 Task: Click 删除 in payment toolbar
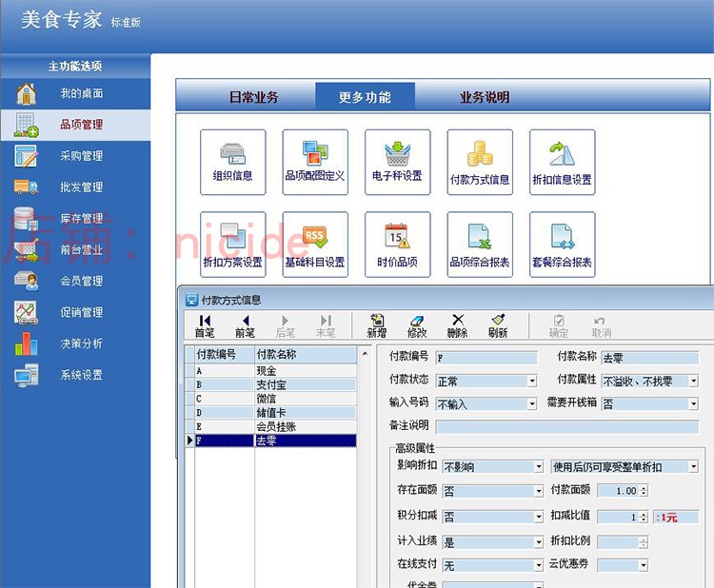coord(457,325)
